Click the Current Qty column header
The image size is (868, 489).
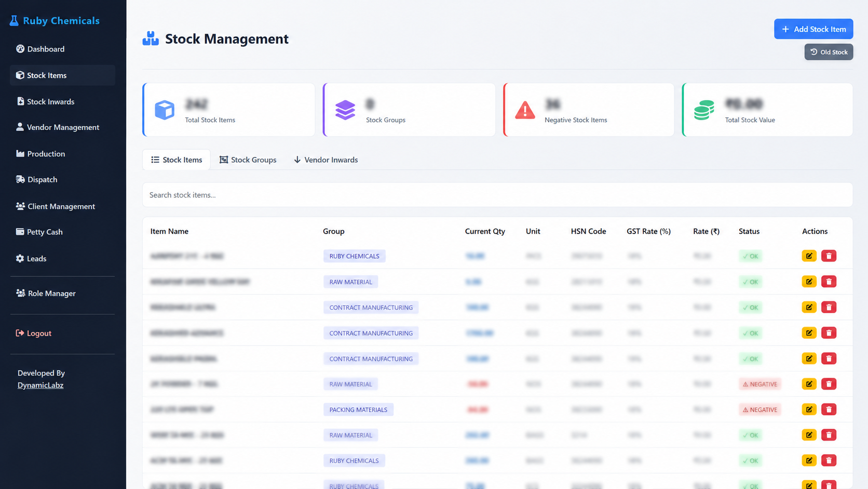pos(485,231)
